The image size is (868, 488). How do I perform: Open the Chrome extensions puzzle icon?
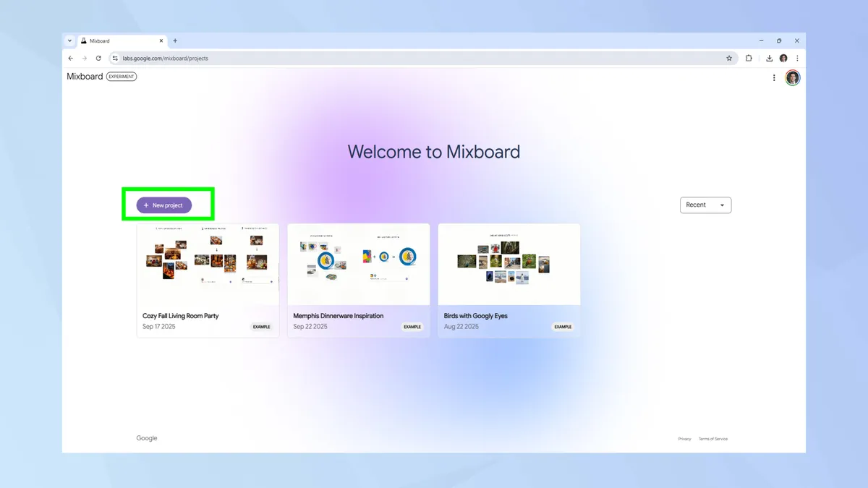(x=749, y=58)
